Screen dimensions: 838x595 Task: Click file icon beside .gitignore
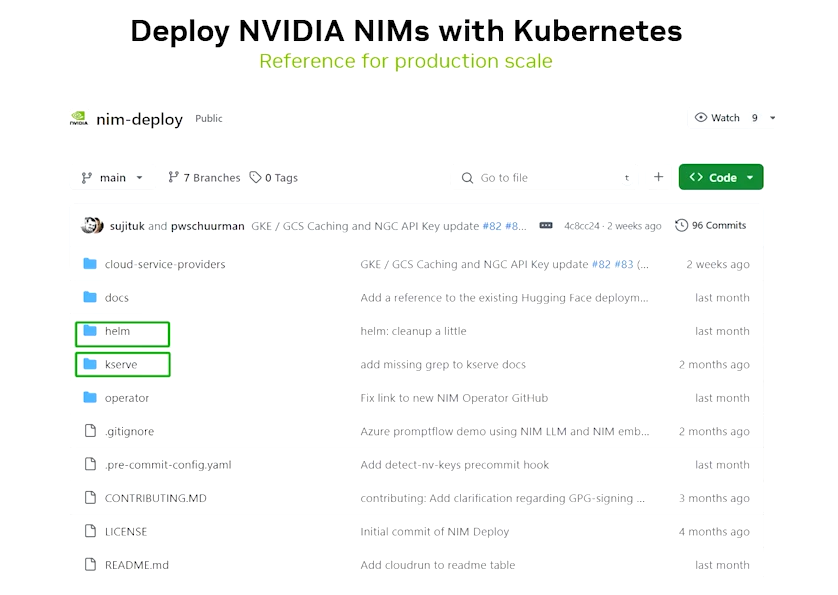point(90,430)
